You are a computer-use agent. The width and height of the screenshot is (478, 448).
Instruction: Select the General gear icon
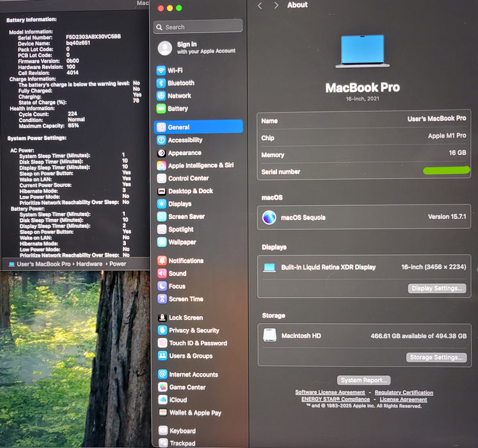coord(161,127)
